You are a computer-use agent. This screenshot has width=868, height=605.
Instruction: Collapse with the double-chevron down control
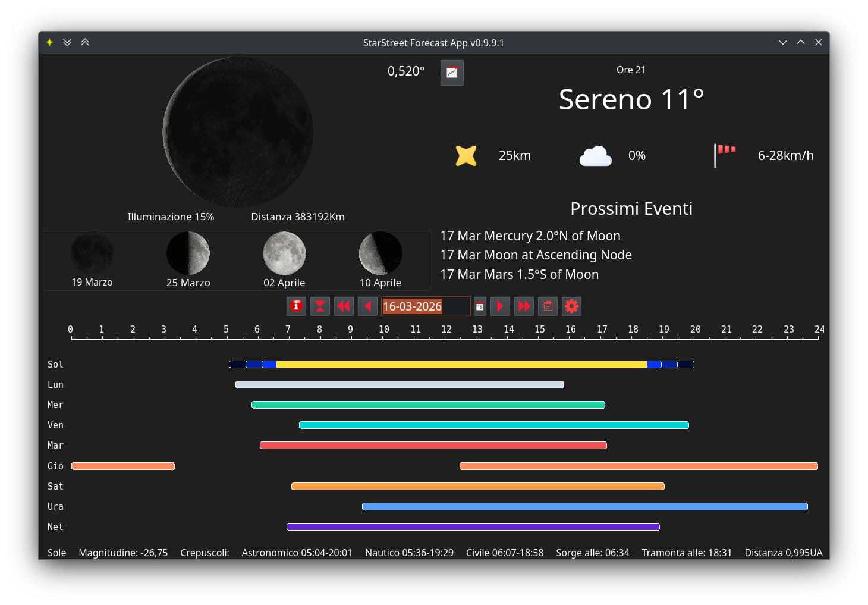point(67,42)
